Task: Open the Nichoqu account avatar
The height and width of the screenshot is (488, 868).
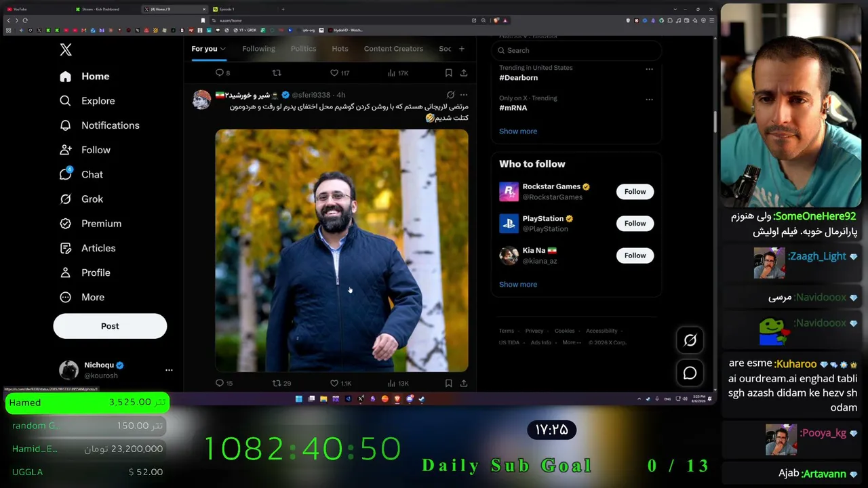Action: (x=68, y=370)
